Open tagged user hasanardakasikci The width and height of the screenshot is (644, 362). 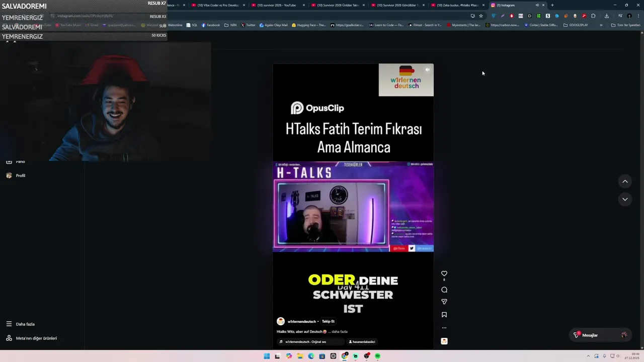tap(362, 342)
